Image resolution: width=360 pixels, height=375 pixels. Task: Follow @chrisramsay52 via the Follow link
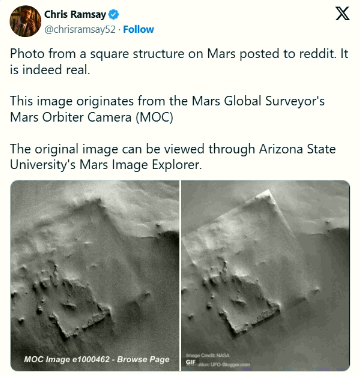coord(138,30)
